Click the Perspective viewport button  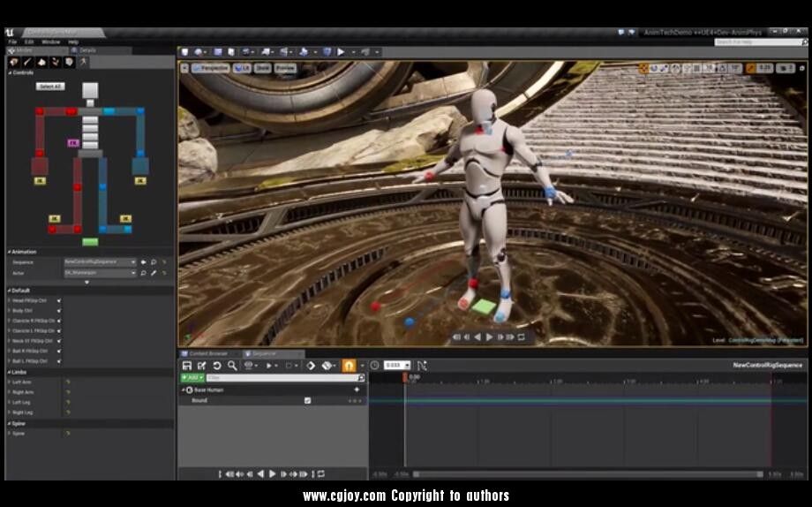[211, 68]
